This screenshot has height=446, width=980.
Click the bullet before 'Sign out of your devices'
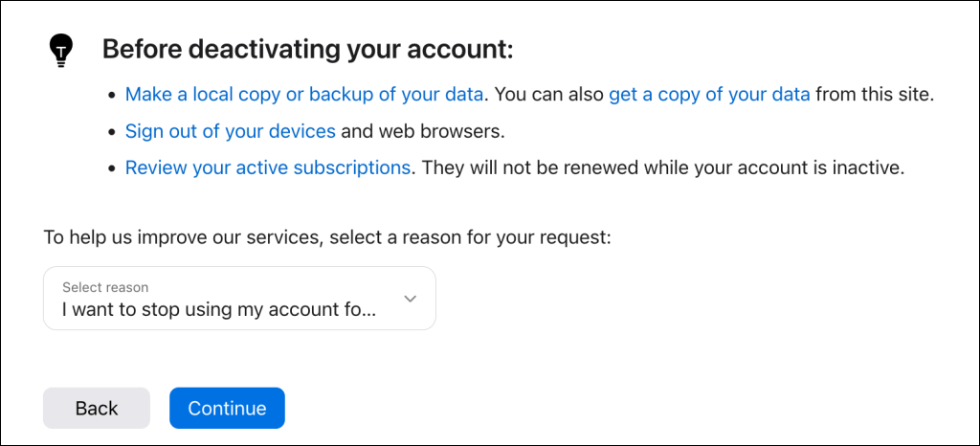pyautogui.click(x=112, y=133)
